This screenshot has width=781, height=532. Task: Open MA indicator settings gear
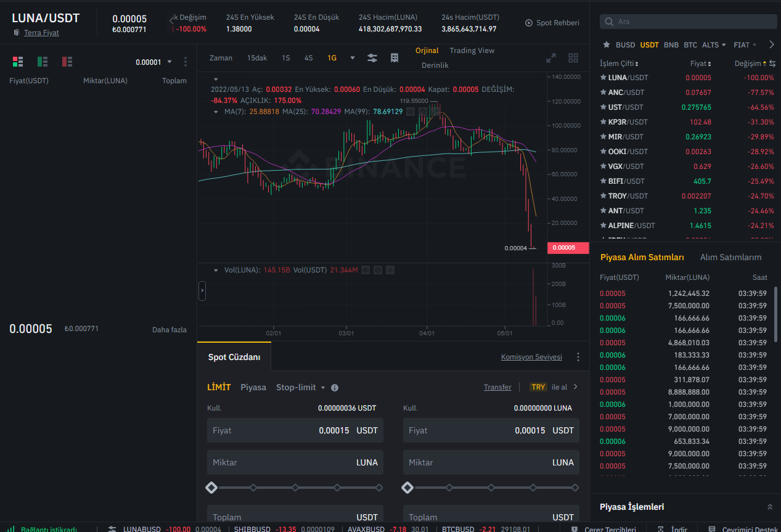[x=423, y=112]
